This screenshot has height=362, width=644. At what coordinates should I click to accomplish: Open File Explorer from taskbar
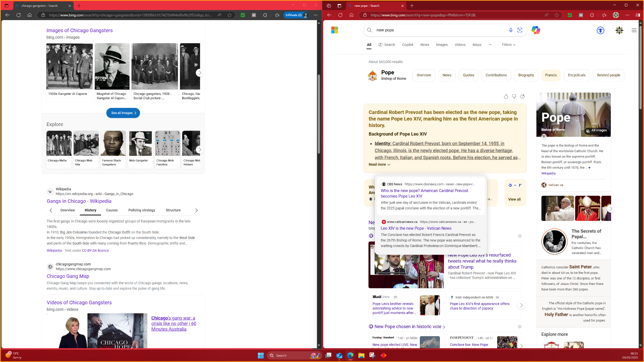(x=361, y=355)
